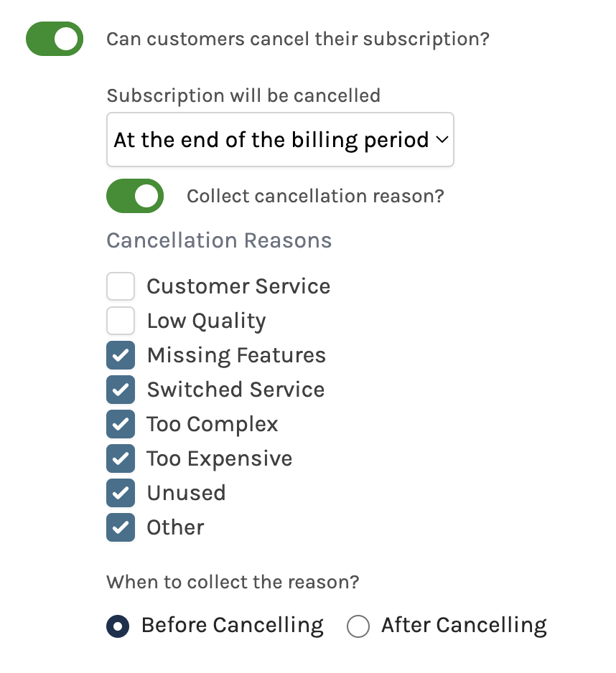The width and height of the screenshot is (616, 673).
Task: Check the Customer Service checkbox
Action: click(121, 286)
